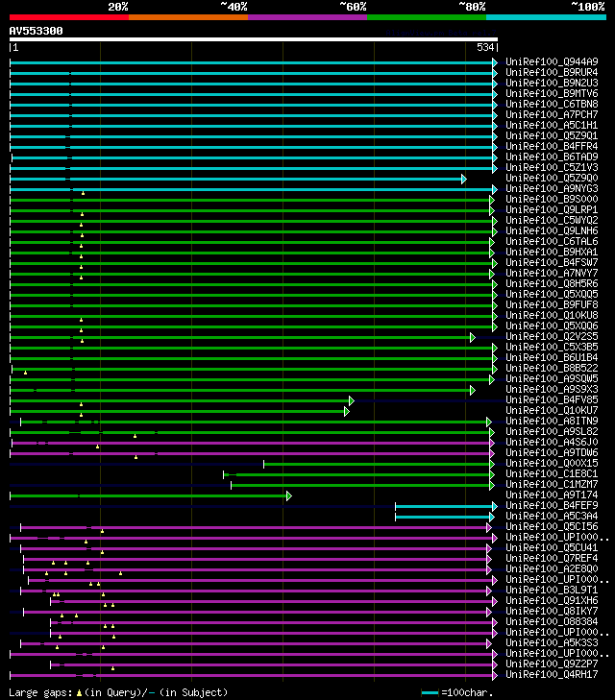Click the arrowhead ending the Q2V2S5 alignment
615x700 pixels.
point(473,337)
